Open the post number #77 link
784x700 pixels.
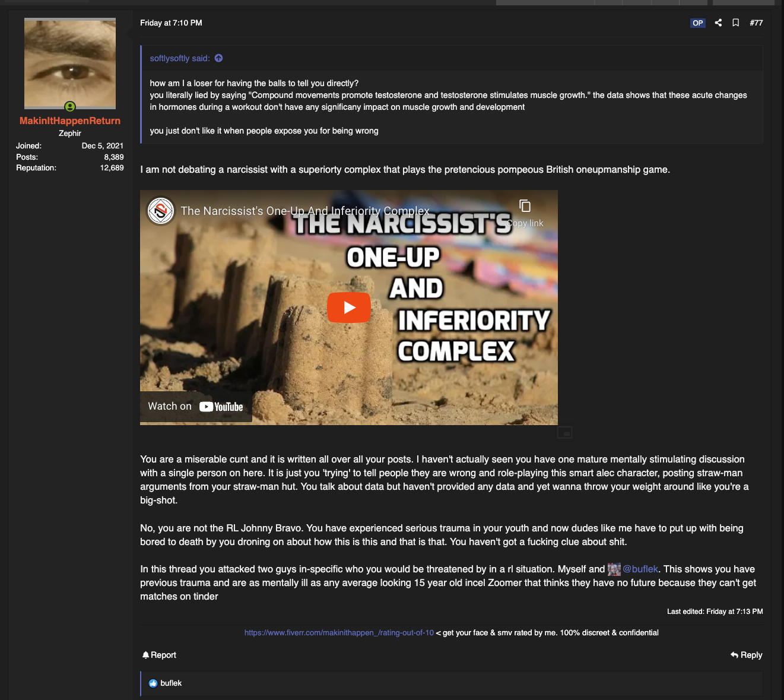point(756,23)
